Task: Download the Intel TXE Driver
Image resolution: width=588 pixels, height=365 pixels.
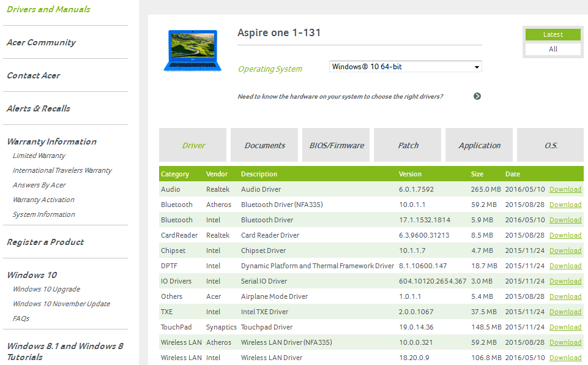Action: [565, 312]
